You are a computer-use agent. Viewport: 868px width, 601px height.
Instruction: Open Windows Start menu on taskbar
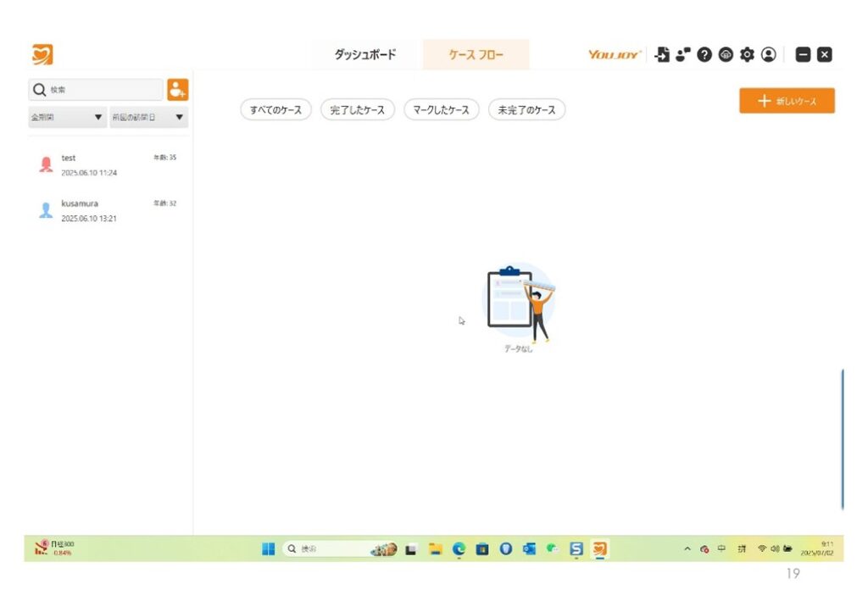(268, 548)
